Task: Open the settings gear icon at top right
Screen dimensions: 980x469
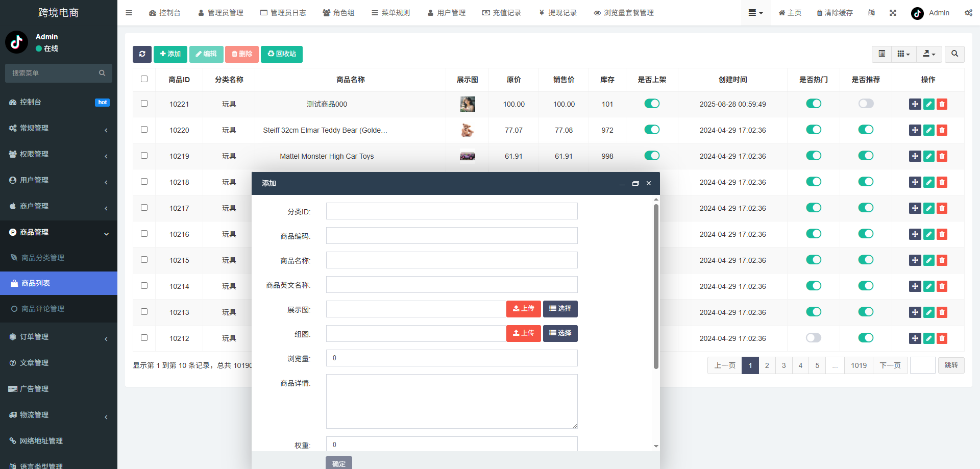Action: (968, 13)
